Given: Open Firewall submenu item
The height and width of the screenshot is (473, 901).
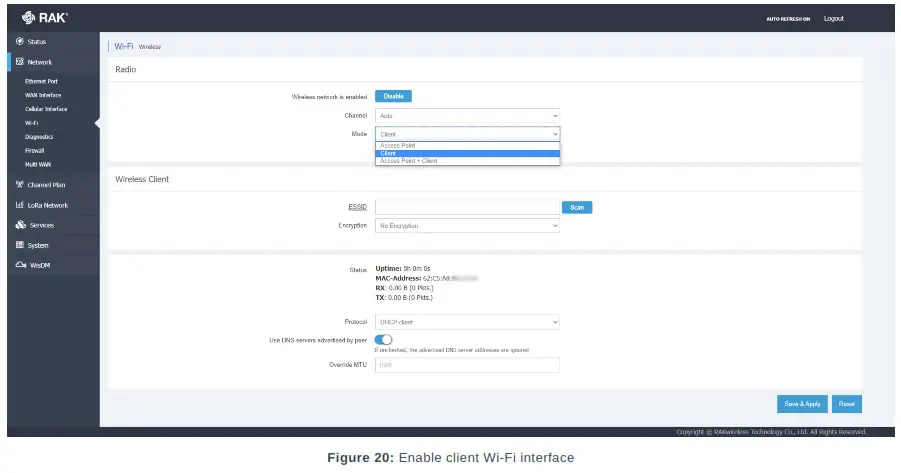Looking at the screenshot, I should (x=34, y=151).
